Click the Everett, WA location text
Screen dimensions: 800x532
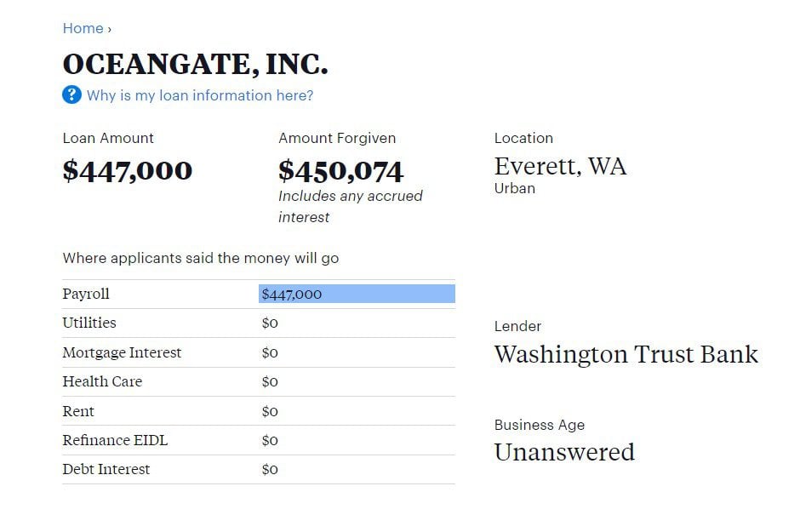coord(560,166)
